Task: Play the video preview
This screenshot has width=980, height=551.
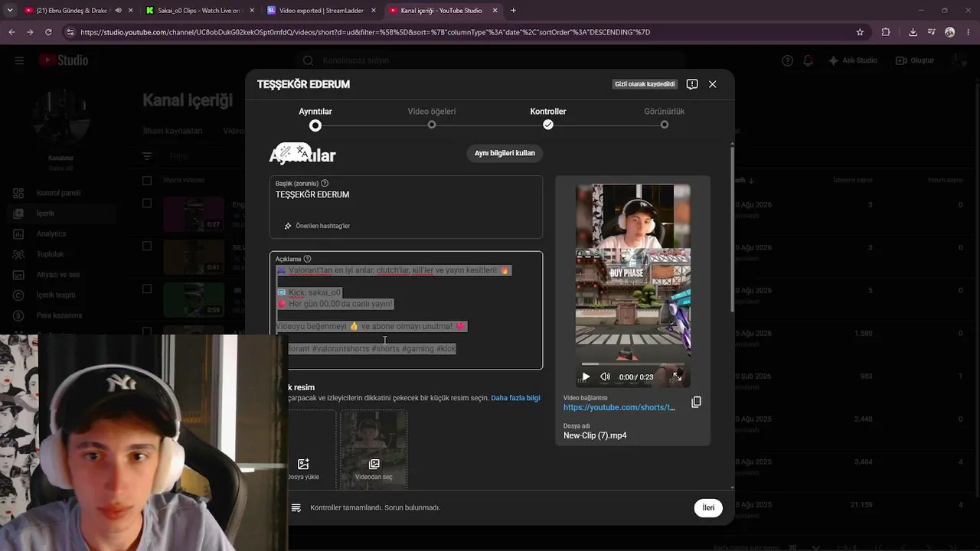Action: pos(586,377)
